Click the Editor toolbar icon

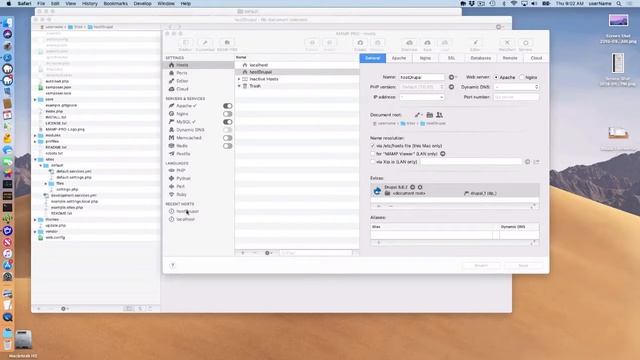(x=475, y=44)
